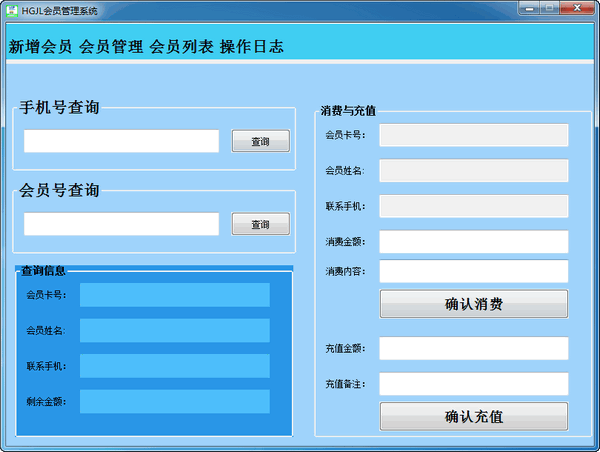This screenshot has height=452, width=600.
Task: Focus the 充值金额 input field
Action: tap(473, 348)
